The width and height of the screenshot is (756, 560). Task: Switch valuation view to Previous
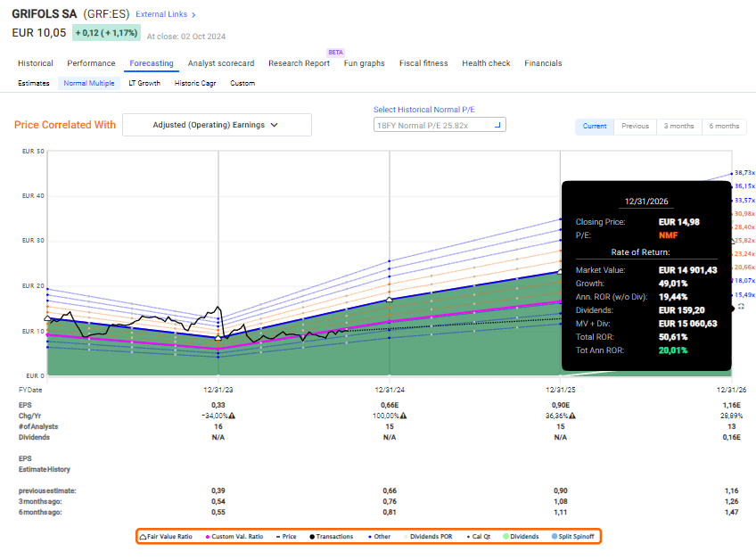tap(635, 126)
